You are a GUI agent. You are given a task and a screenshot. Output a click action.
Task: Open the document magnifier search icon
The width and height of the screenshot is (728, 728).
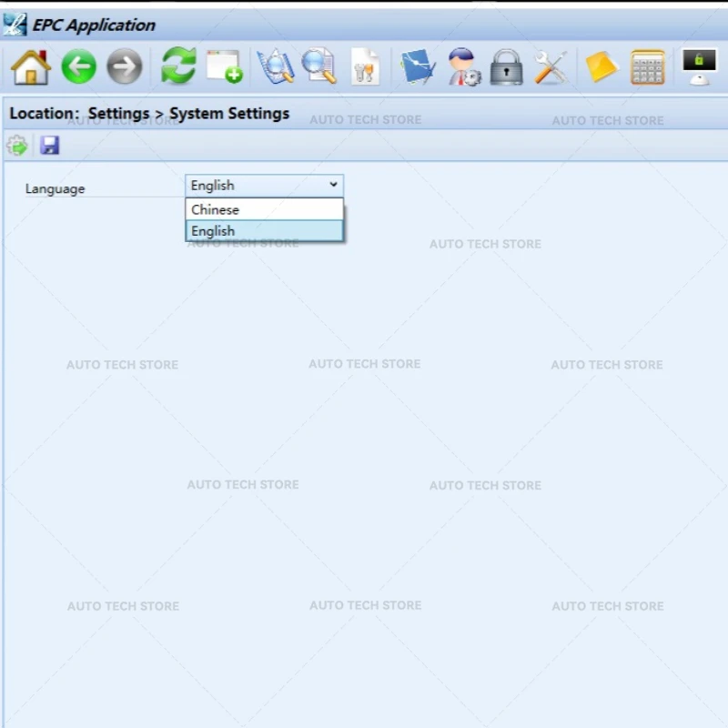click(319, 66)
